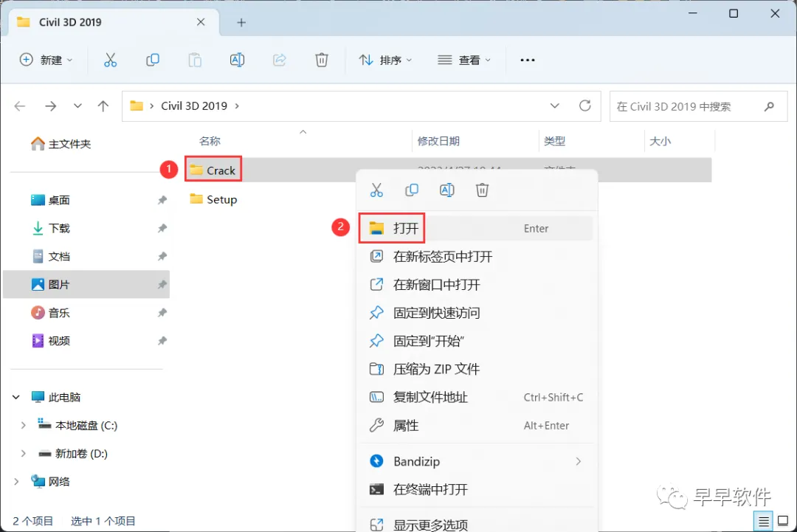797x532 pixels.
Task: Open 属性 from the context menu
Action: tap(476, 425)
